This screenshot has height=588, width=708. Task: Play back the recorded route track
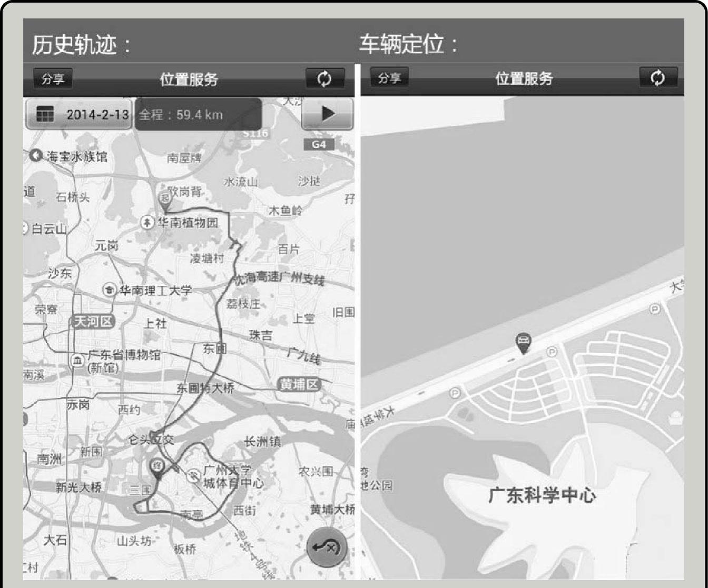(x=327, y=113)
